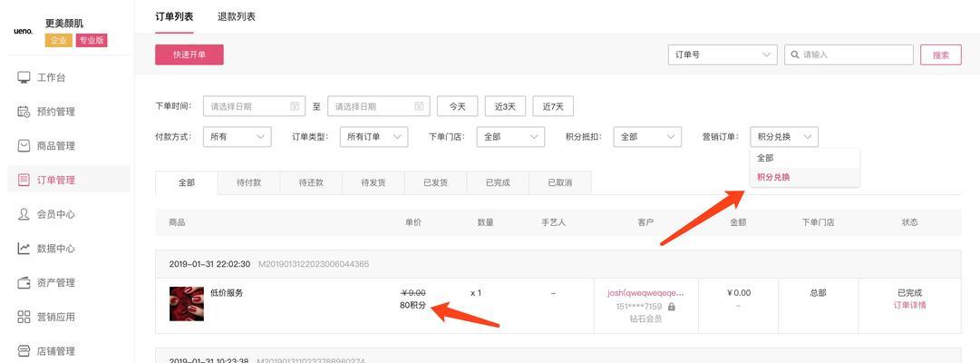Select the 已取消 status tab
Image resolution: width=980 pixels, height=363 pixels.
click(560, 182)
